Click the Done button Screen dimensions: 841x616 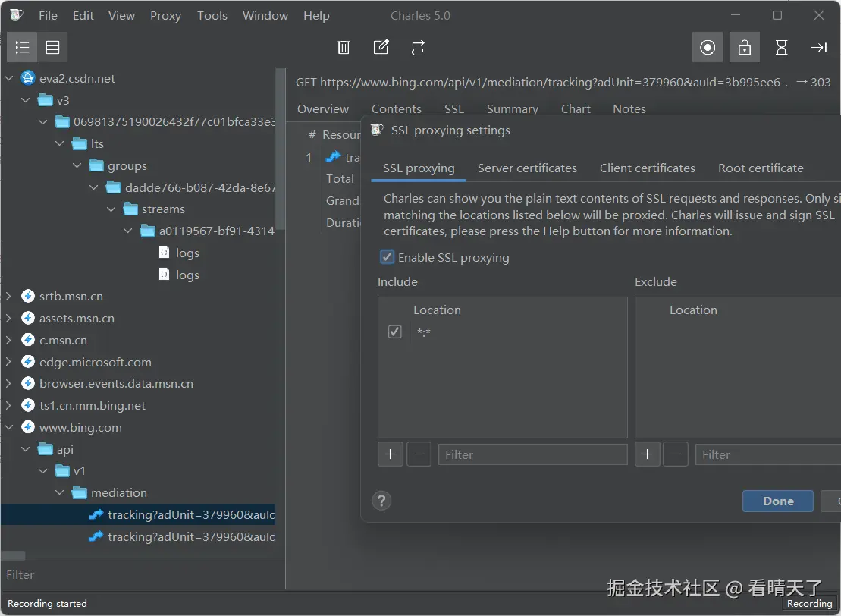(x=778, y=501)
